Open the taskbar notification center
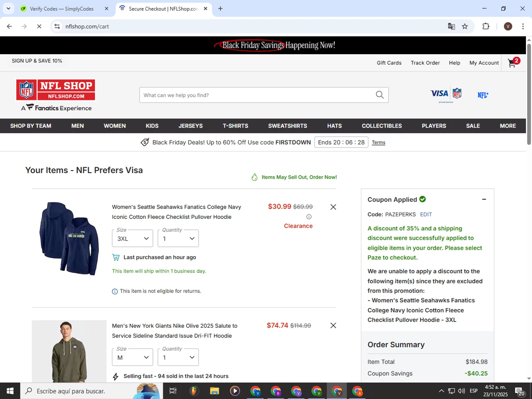 click(x=520, y=391)
